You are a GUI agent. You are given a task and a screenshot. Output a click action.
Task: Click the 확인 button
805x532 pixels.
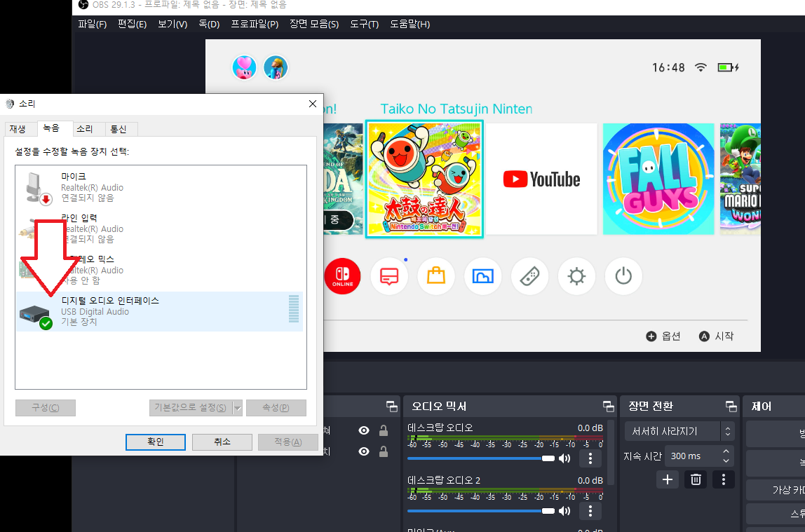pos(156,442)
